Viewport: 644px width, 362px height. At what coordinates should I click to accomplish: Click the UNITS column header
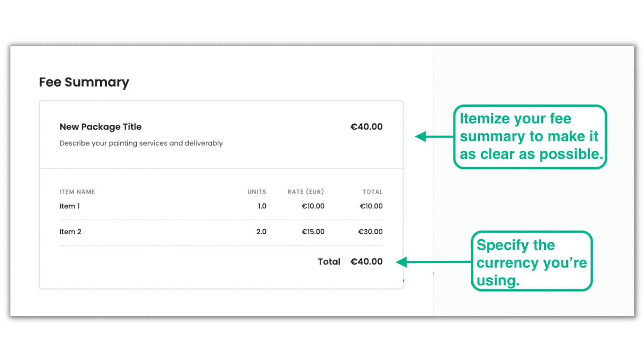[257, 192]
